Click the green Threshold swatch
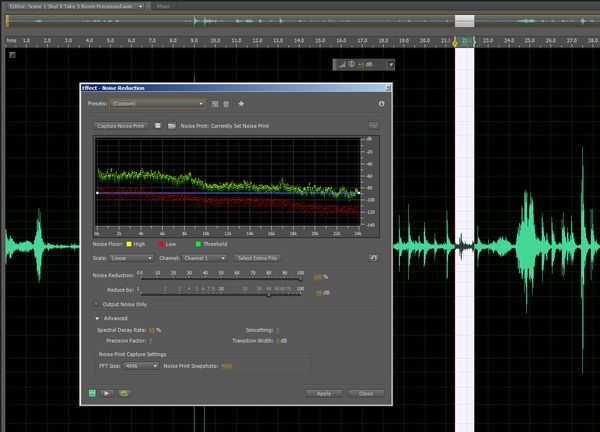This screenshot has height=432, width=600. 198,244
